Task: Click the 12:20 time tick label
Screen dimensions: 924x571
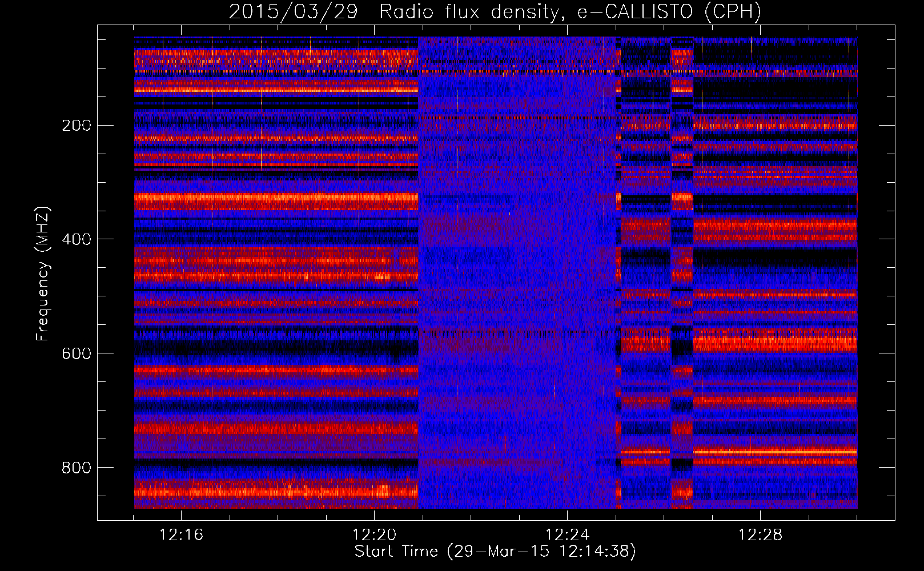Action: pyautogui.click(x=374, y=535)
